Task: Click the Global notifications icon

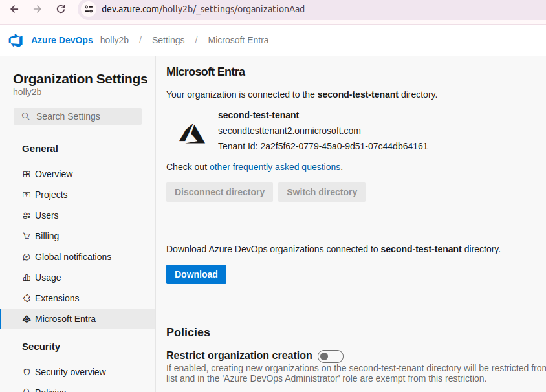Action: tap(27, 257)
